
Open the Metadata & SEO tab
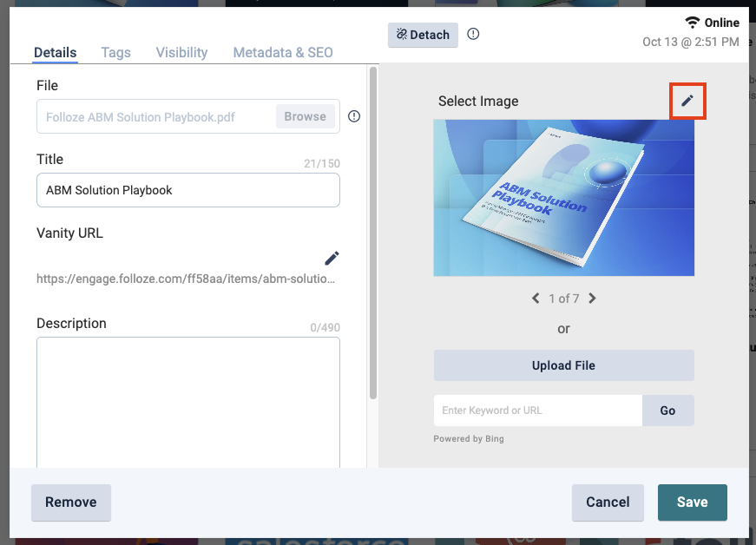tap(282, 52)
